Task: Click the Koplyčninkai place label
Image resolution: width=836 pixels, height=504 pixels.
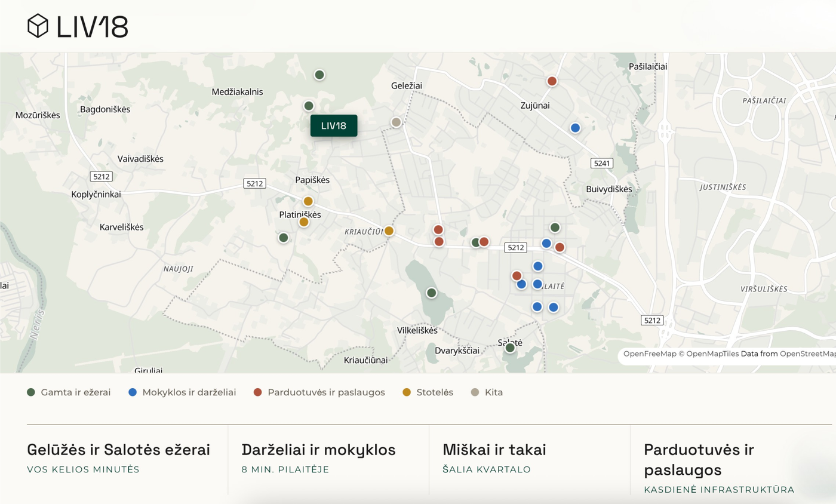Action: [x=96, y=195]
